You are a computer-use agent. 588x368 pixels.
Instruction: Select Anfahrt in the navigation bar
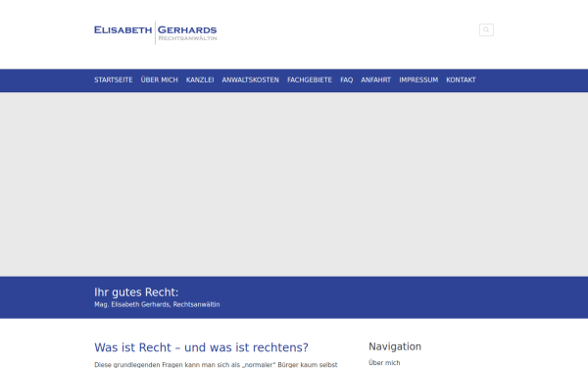[x=375, y=80]
